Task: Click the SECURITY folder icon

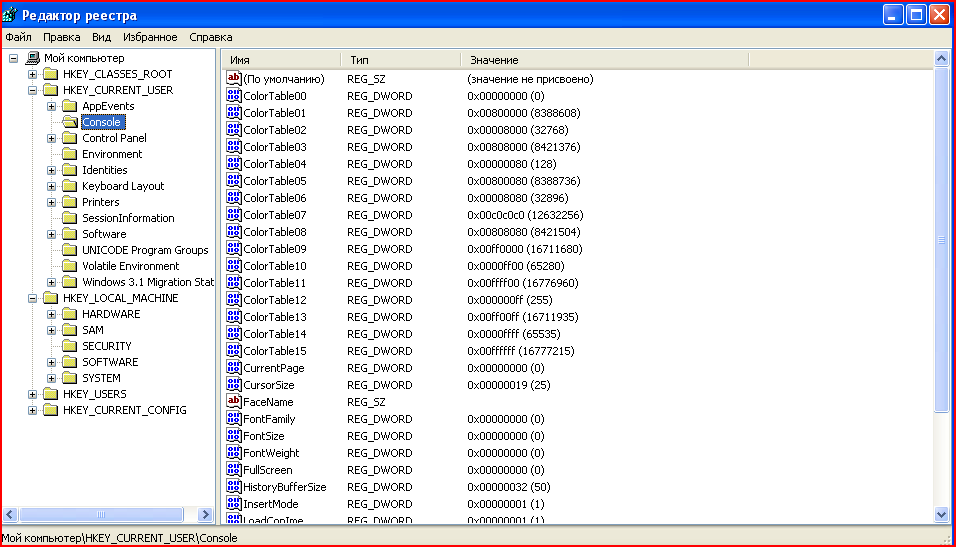Action: coord(70,346)
